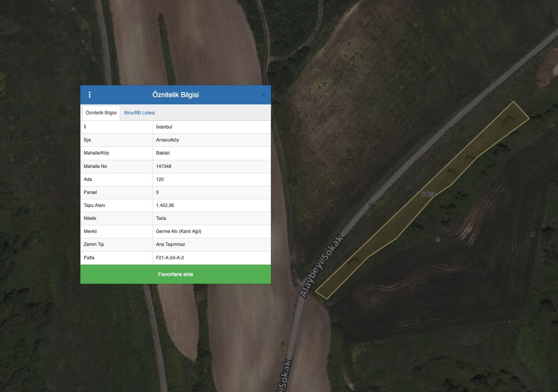
Task: Switch to the Bina/BB Listesi tab
Action: (139, 113)
